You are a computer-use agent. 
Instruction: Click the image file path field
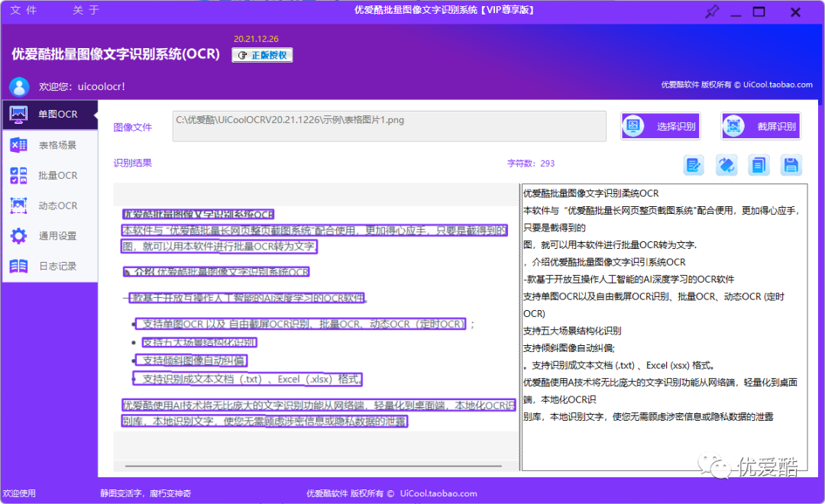390,126
